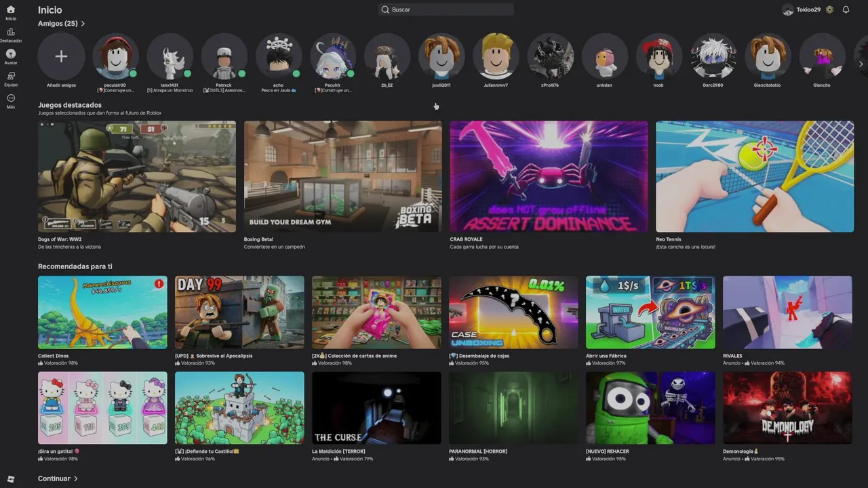
Task: Open friend Darc2980 avatar
Action: 713,56
